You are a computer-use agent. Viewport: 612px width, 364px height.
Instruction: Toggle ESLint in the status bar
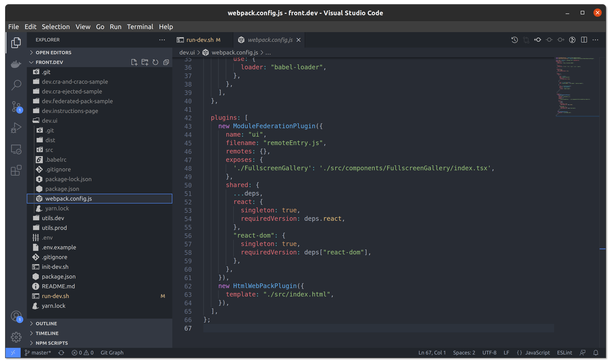coord(564,353)
